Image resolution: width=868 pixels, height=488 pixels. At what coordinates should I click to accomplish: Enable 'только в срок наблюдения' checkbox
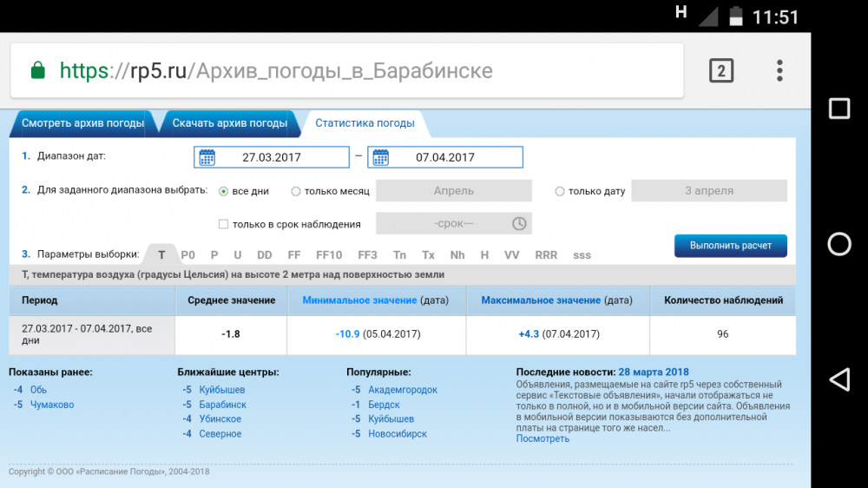[224, 224]
